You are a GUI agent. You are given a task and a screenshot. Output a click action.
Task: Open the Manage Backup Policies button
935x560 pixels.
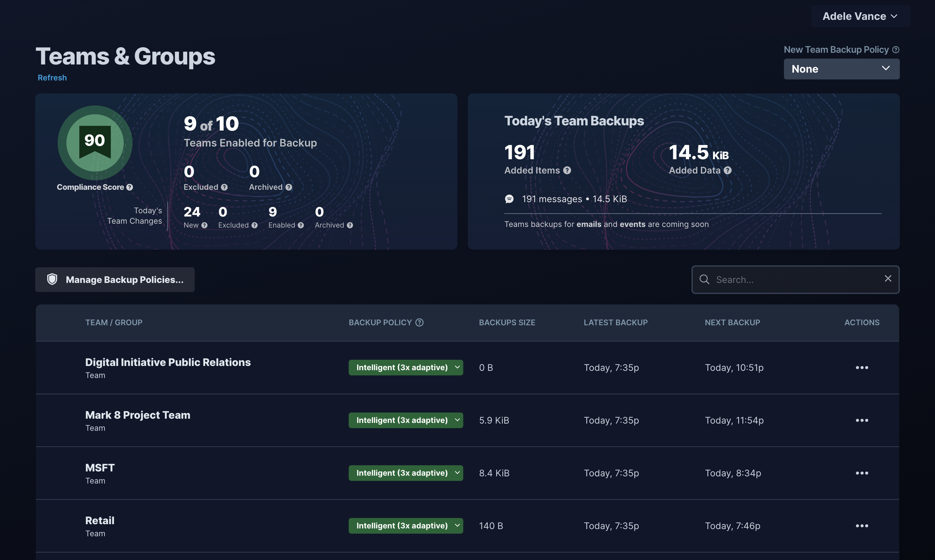[115, 279]
